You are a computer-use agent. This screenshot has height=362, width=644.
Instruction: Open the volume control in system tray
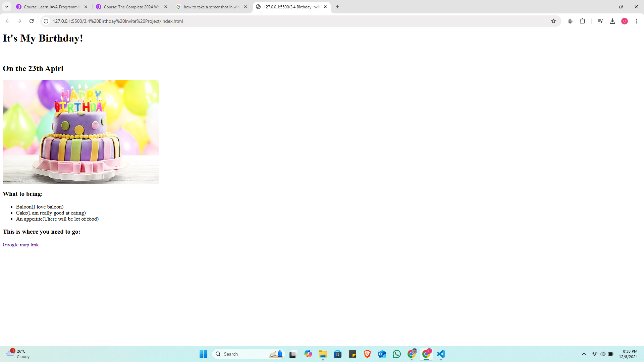(x=603, y=354)
